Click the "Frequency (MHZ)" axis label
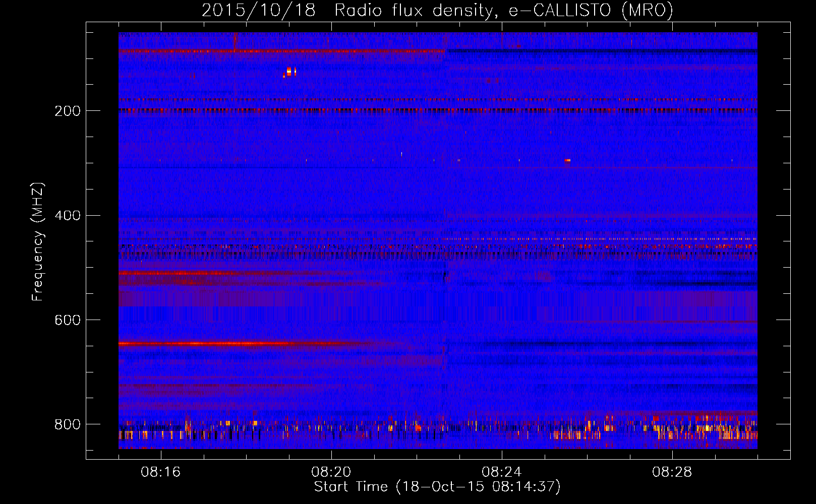 point(38,241)
